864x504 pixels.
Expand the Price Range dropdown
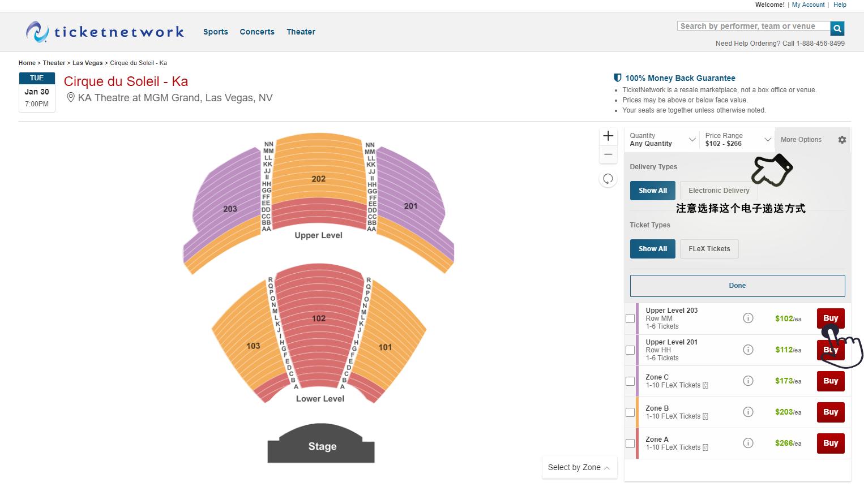pos(737,140)
